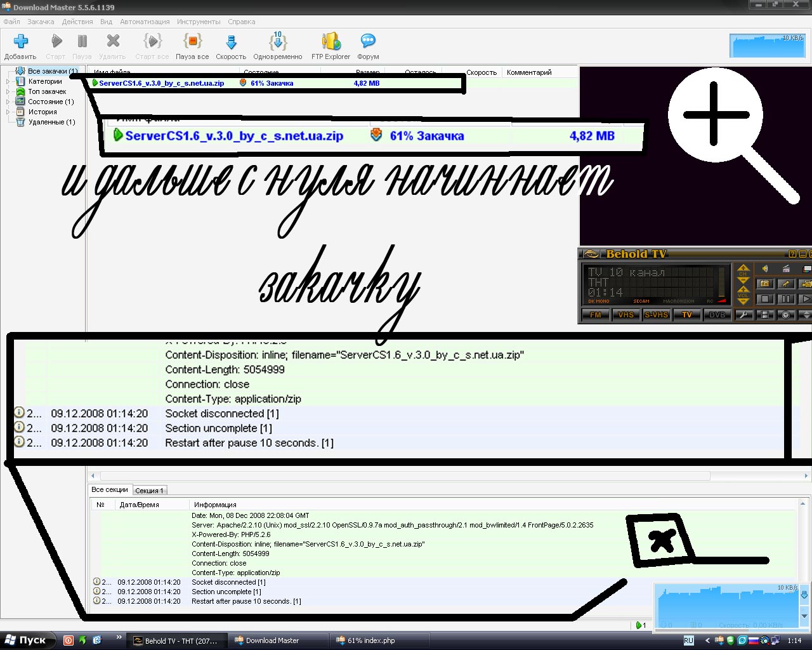
Task: Select the Категории tree item
Action: (45, 81)
